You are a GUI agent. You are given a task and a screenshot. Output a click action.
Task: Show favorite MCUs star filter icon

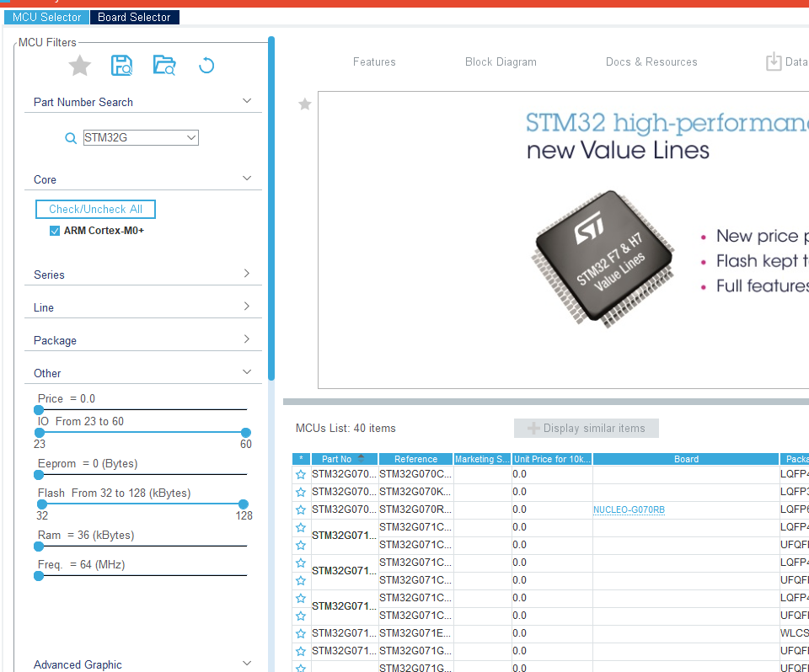(79, 66)
